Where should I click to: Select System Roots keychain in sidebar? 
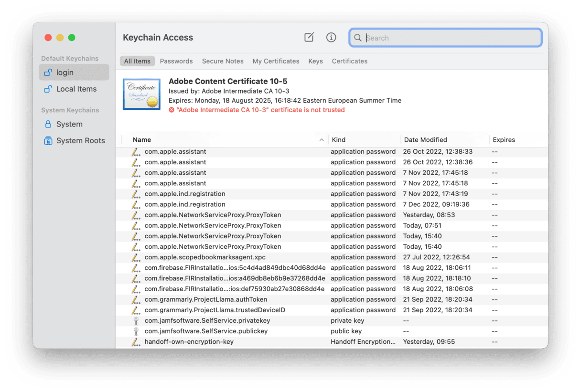point(74,140)
